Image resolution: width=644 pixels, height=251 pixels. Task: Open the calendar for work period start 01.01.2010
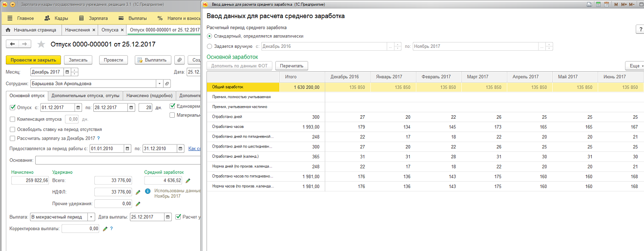127,148
